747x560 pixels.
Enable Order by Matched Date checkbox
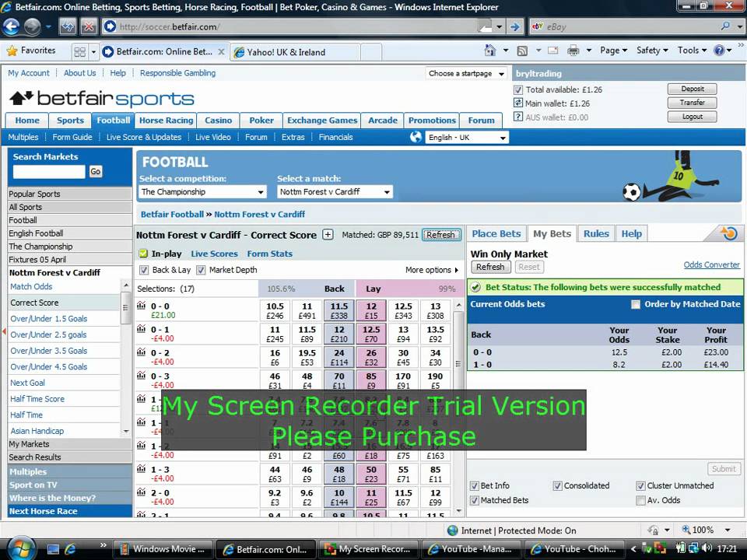[636, 304]
